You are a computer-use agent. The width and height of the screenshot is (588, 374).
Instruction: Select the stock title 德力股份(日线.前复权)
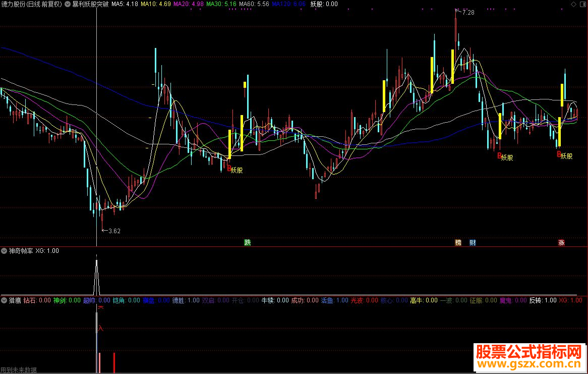[x=31, y=4]
